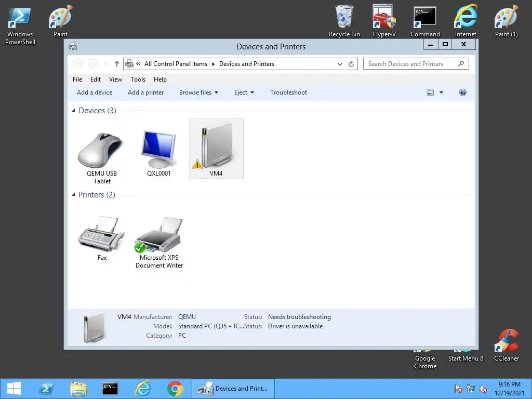
Task: Open File Explorer from the taskbar
Action: pos(78,389)
